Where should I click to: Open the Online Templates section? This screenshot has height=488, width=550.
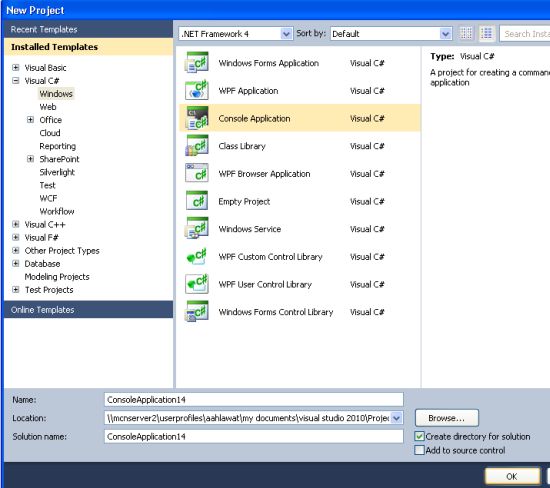tap(88, 309)
